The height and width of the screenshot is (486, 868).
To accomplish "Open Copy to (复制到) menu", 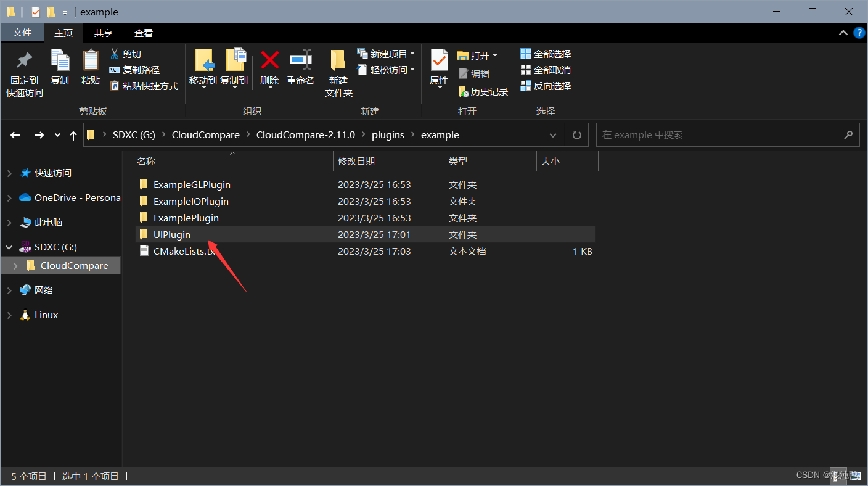I will pos(234,68).
